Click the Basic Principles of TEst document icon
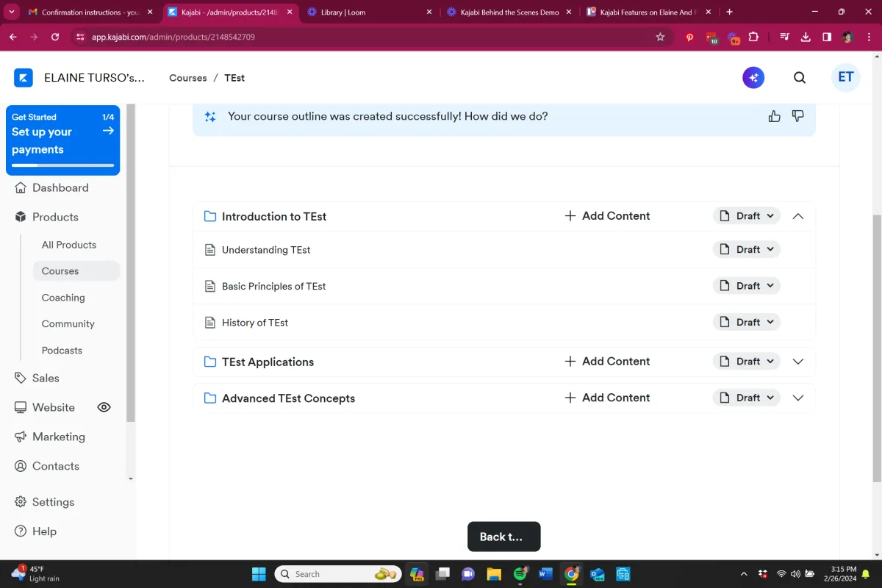Viewport: 882px width, 588px height. click(210, 286)
